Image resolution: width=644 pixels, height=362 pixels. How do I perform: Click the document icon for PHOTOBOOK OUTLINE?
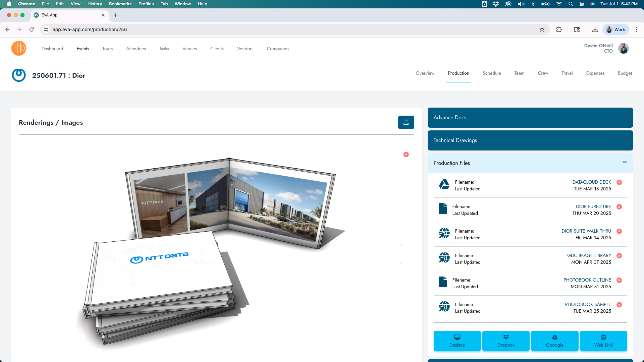(443, 282)
